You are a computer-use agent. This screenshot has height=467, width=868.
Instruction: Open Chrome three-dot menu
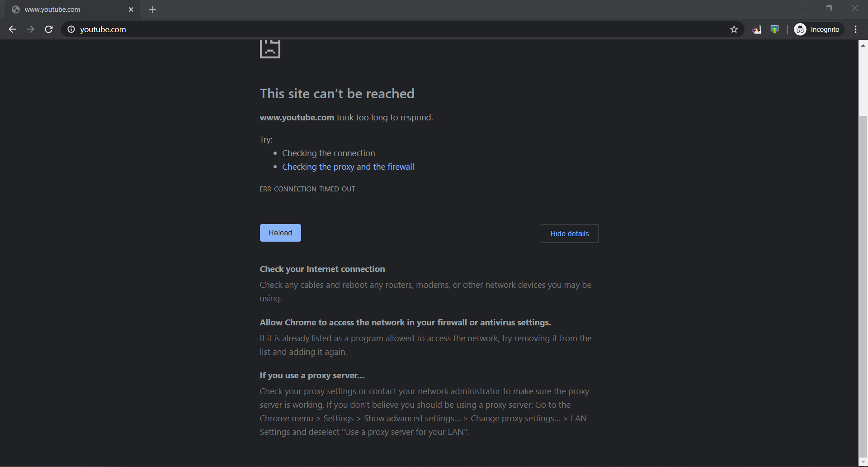(855, 29)
